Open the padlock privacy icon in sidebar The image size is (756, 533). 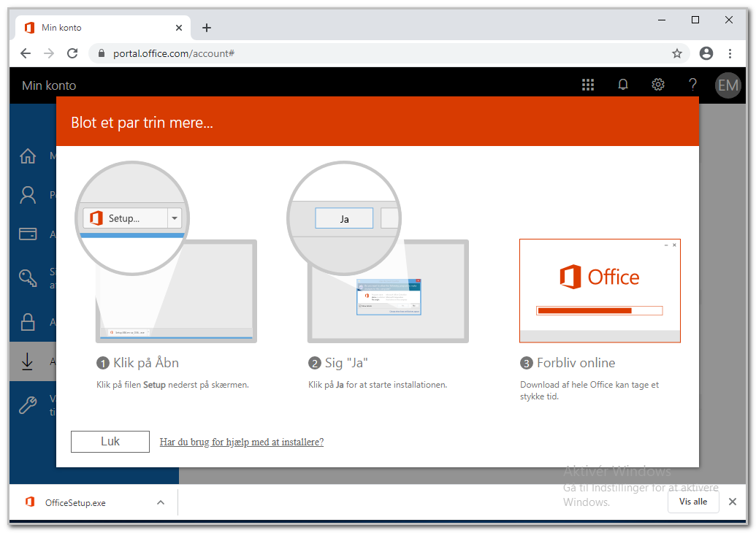[28, 322]
